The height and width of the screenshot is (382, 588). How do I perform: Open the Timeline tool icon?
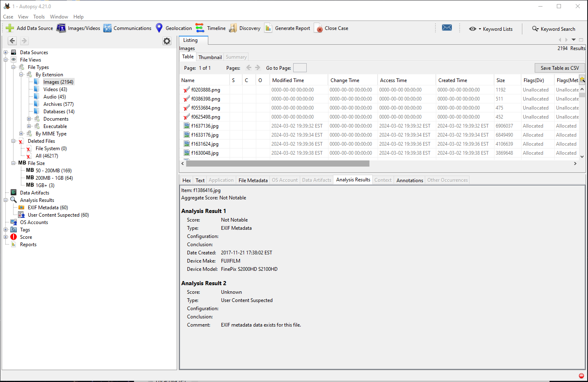(x=200, y=28)
